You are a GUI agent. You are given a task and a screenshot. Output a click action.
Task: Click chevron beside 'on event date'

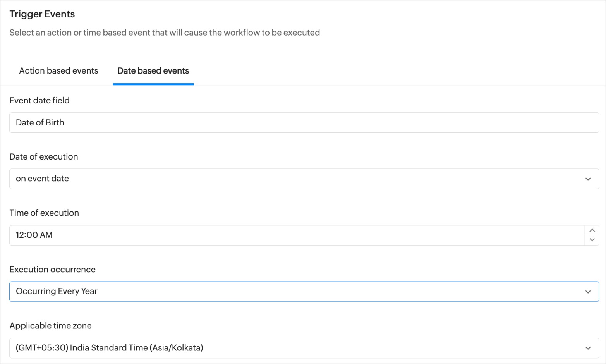point(588,179)
